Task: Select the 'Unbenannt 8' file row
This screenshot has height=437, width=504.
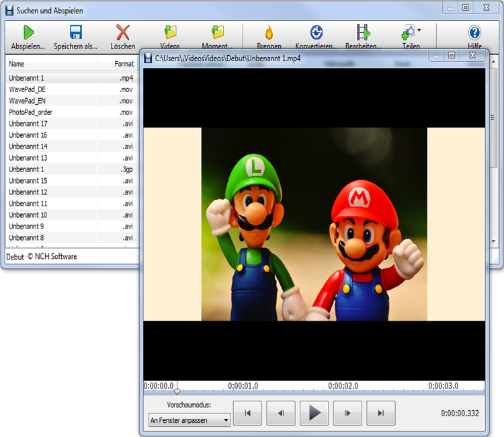Action: 72,237
